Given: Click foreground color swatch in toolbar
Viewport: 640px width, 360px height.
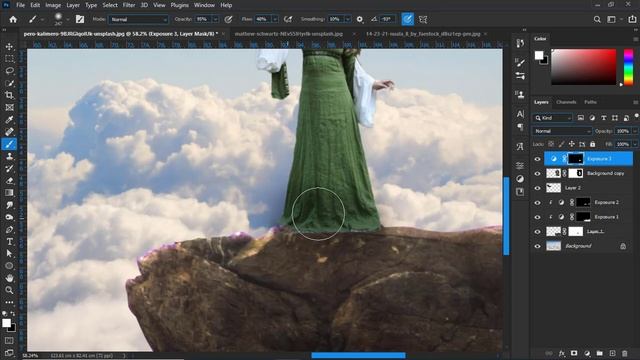Looking at the screenshot, I should tap(7, 323).
